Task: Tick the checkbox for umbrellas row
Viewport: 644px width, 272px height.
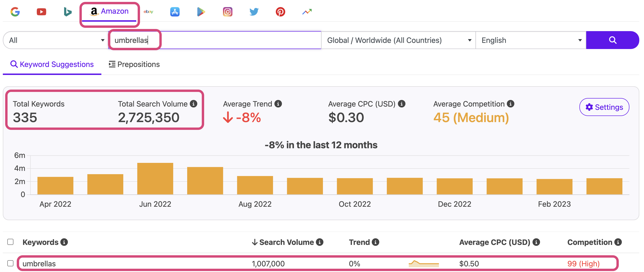Action: pyautogui.click(x=10, y=264)
